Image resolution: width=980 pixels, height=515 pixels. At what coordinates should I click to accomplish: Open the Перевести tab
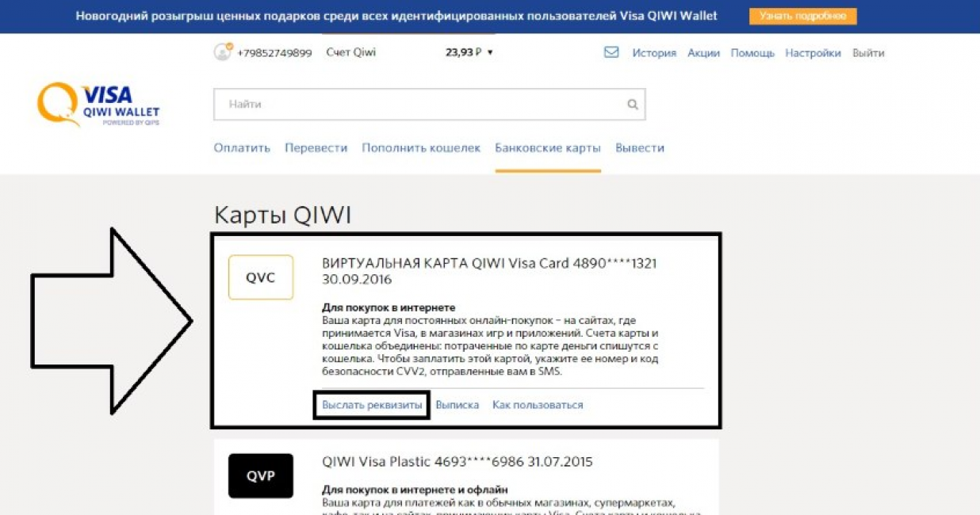tap(316, 148)
